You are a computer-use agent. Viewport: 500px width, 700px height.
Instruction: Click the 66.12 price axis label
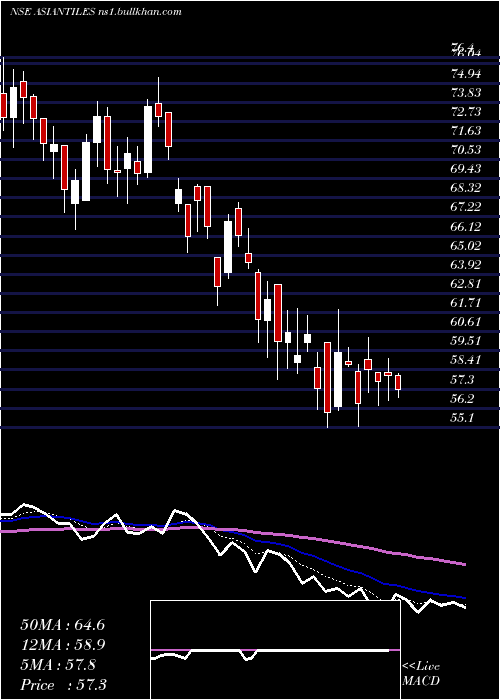466,227
